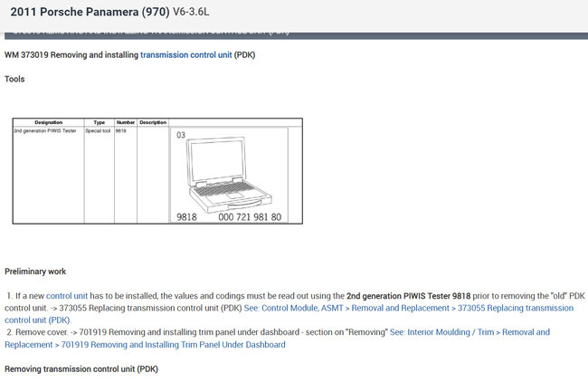
Task: Follow the '373055 Replacing transmission control unit' link
Action: (x=289, y=314)
